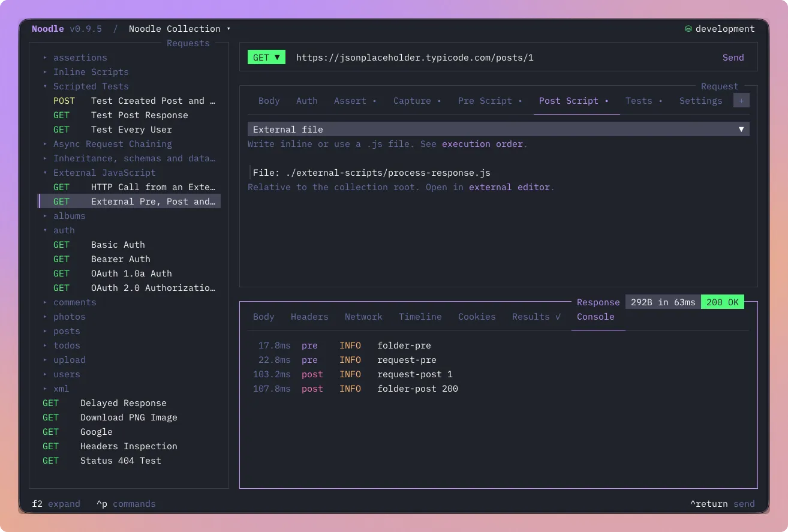
Task: Switch to the Assert tab
Action: coord(355,101)
